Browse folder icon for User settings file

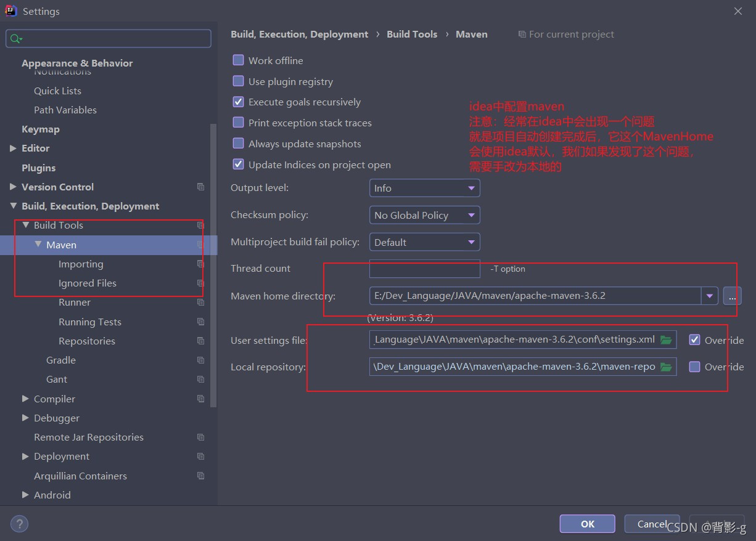(666, 340)
